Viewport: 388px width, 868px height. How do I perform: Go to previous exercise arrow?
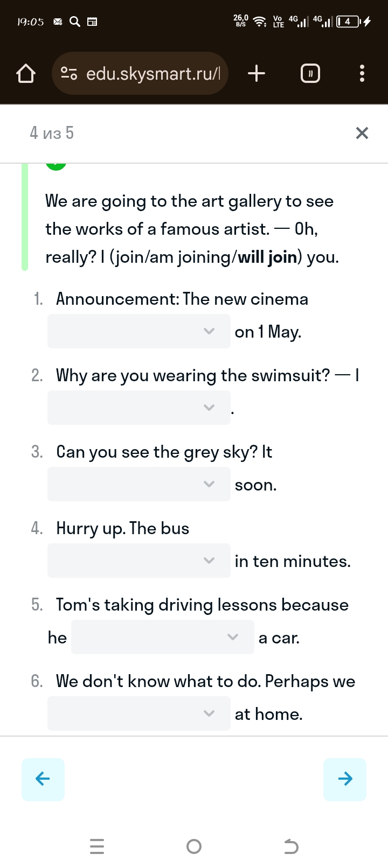tap(43, 779)
